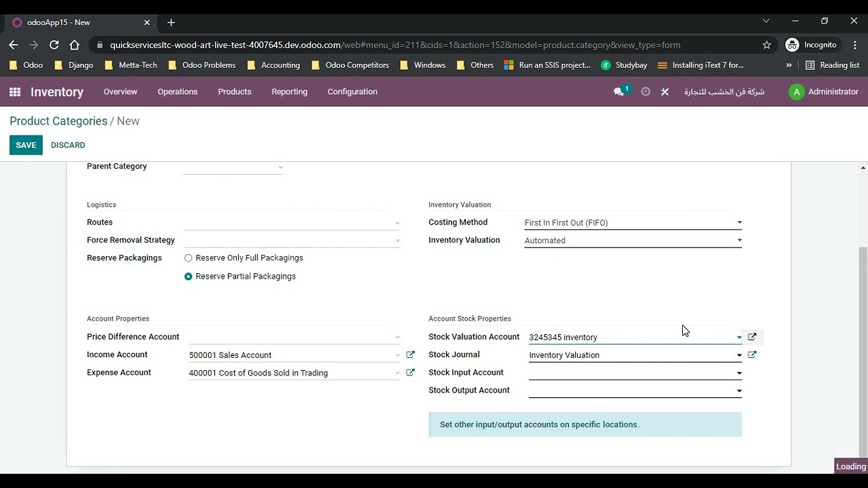Viewport: 868px width, 488px height.
Task: Open the Reporting menu
Action: click(290, 91)
